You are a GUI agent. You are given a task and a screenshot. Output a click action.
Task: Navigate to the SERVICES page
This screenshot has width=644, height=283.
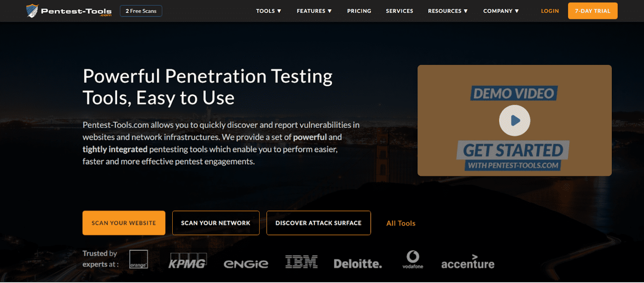(x=399, y=11)
